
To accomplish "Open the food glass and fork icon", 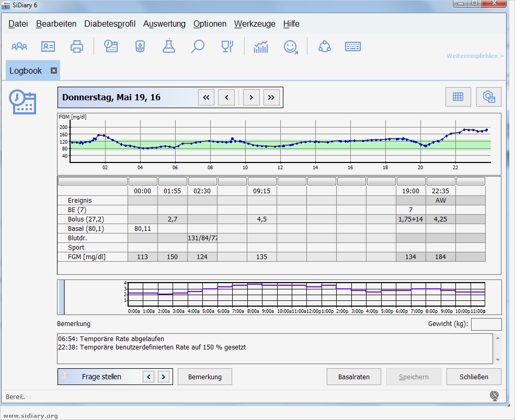I will click(x=226, y=46).
